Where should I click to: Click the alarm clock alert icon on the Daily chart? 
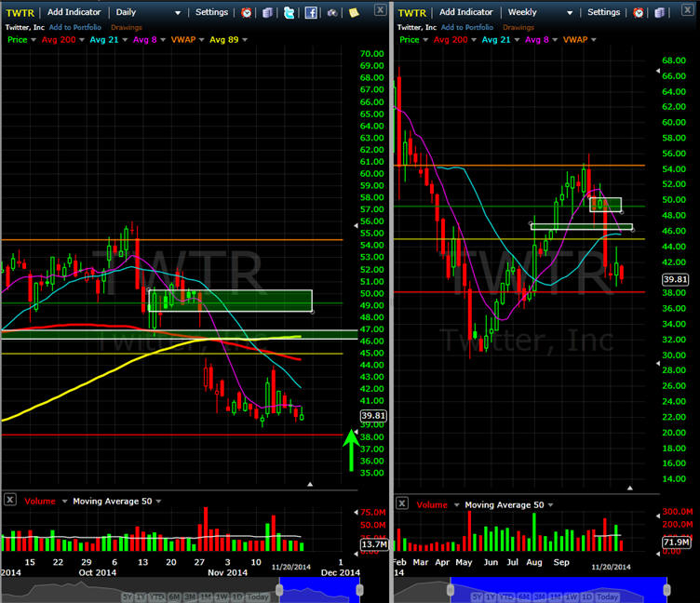[x=247, y=12]
